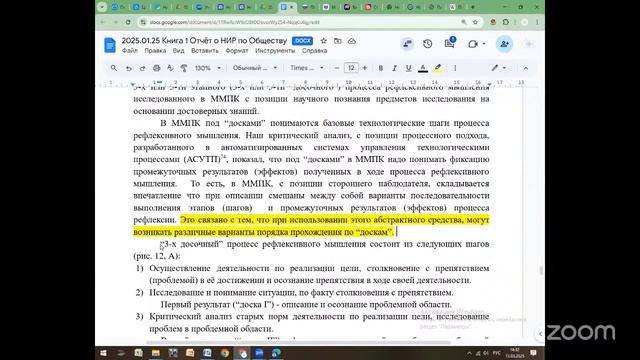Open the 130% zoom dropdown

point(207,68)
